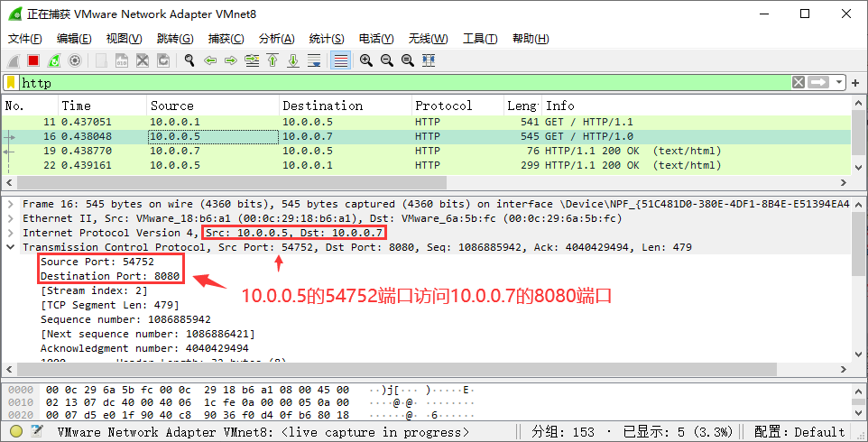Select packet 11 GET / HTTP/1.1
Screen dimensions: 868x442
426,122
